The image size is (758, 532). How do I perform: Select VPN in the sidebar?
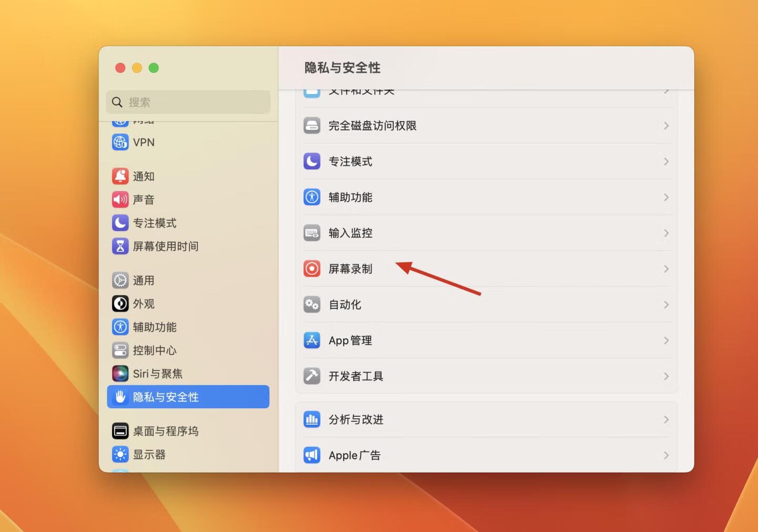(x=143, y=142)
